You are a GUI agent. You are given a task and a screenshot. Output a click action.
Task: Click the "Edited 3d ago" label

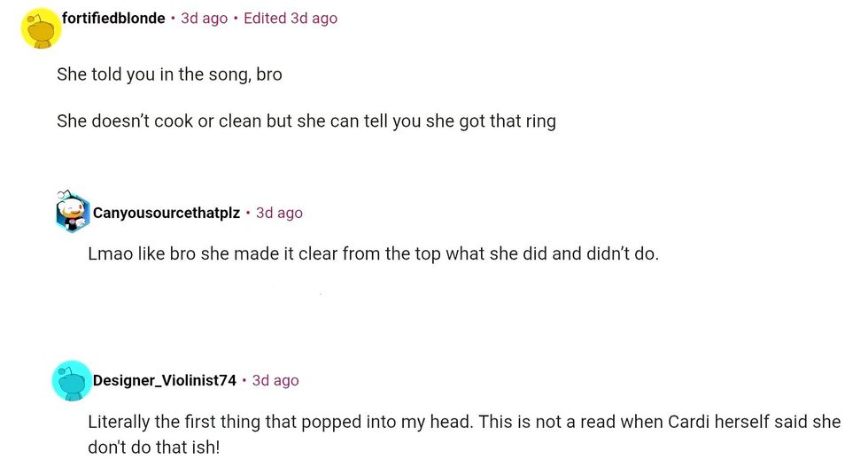291,18
